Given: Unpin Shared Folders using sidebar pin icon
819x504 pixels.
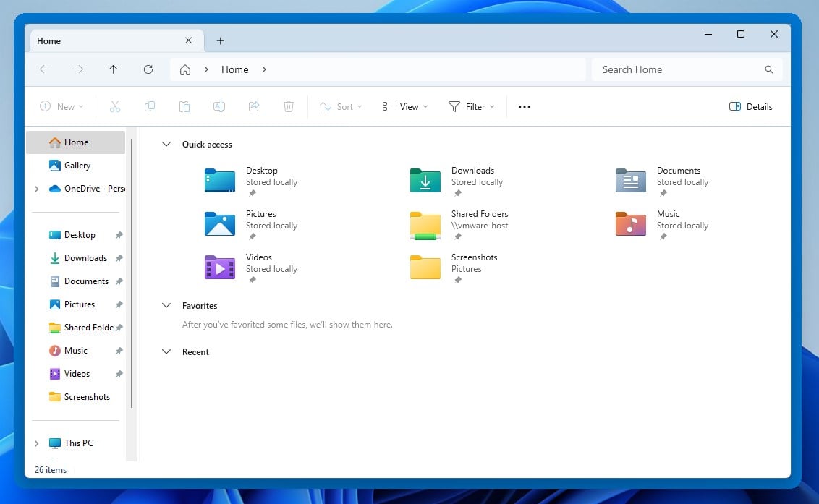Looking at the screenshot, I should (119, 328).
